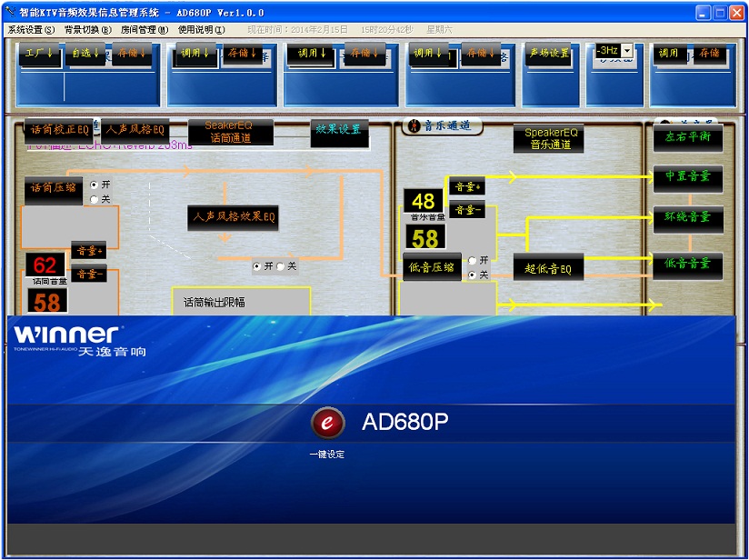This screenshot has width=749, height=560.
Task: Open SeakerEQ 话筒通道 settings
Action: click(x=231, y=132)
